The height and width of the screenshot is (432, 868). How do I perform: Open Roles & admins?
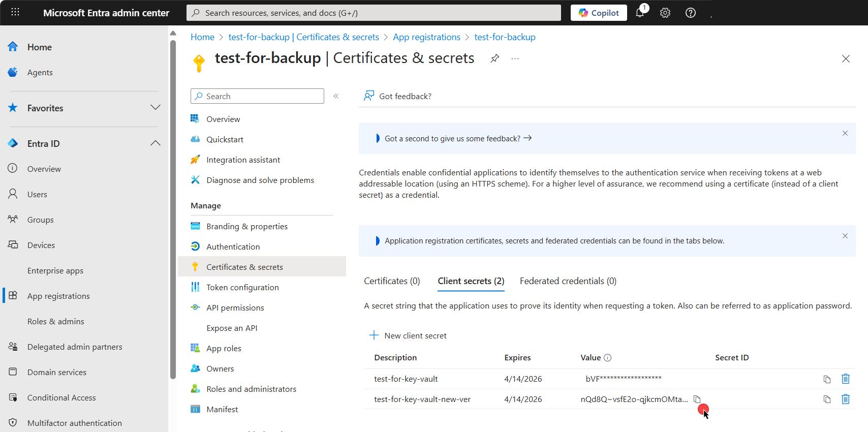(56, 322)
